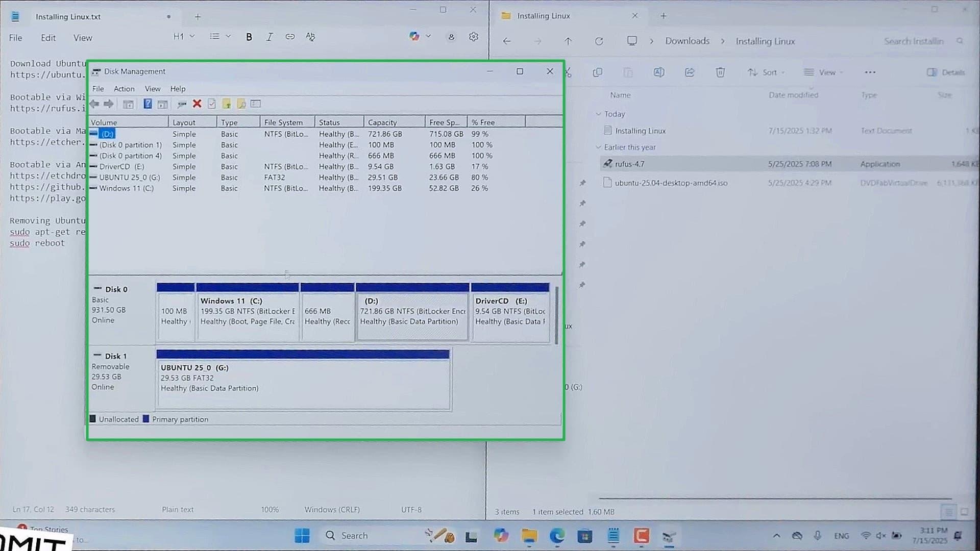This screenshot has width=980, height=551.
Task: Select the Windows 11 (C:) volume row
Action: coord(306,188)
